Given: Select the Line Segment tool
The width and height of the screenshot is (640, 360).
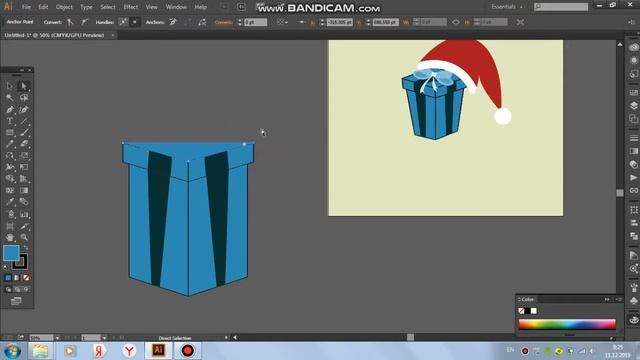Looking at the screenshot, I should click(24, 121).
